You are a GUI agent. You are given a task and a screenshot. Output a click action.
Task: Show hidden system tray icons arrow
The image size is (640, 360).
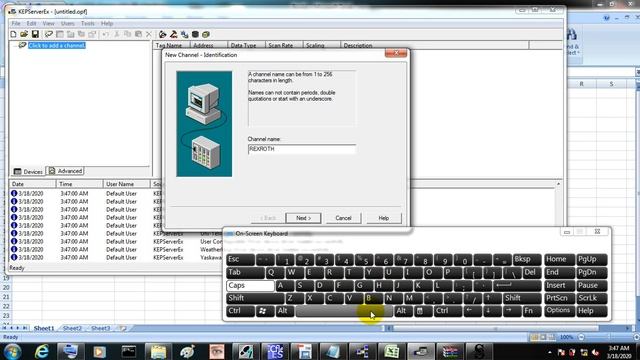click(550, 352)
